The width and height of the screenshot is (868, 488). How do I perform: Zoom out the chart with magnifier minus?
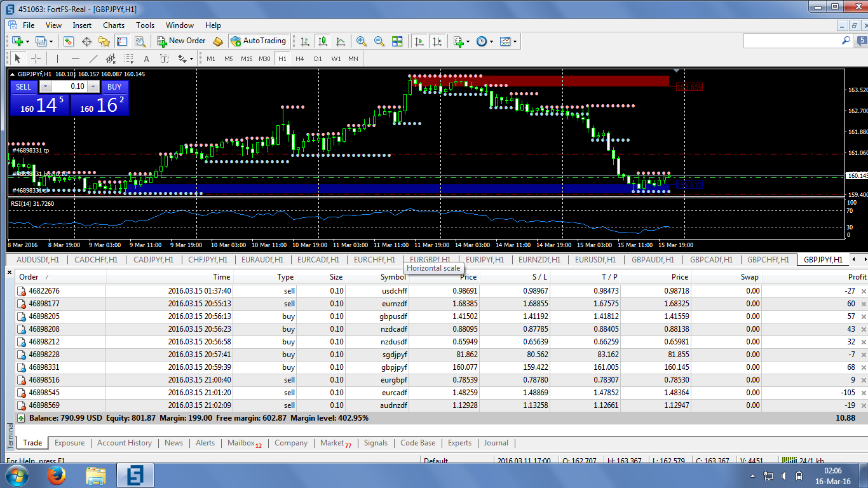tap(379, 41)
